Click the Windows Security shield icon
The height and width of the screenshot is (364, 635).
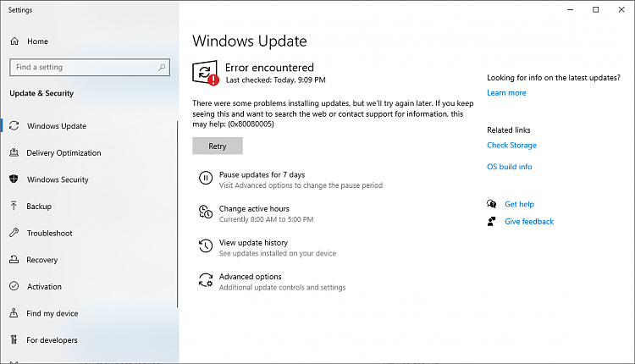[x=14, y=179]
